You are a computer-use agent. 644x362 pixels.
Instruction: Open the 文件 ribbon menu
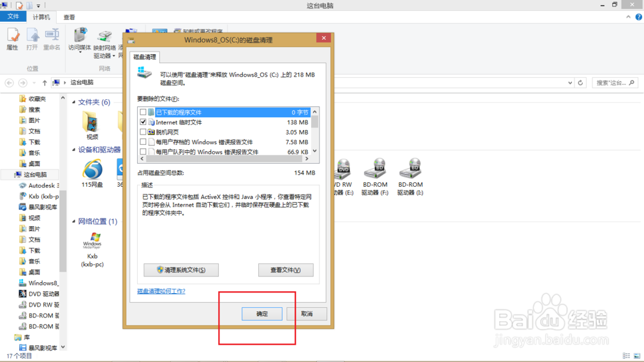pos(13,17)
